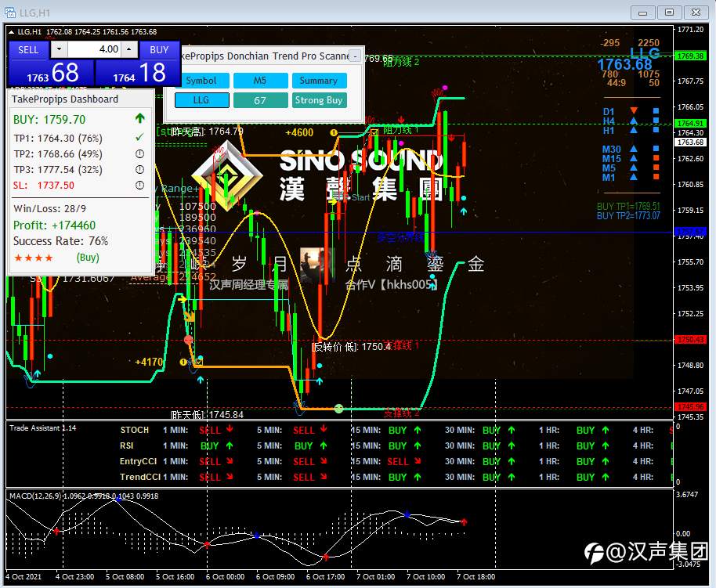Click the M30 up trend arrow indicator

click(x=633, y=149)
